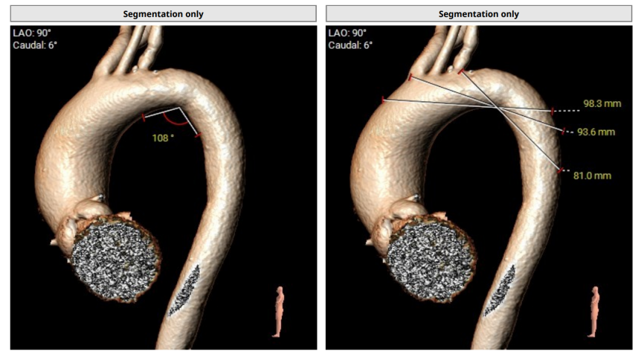Click the left panel's 'Segmentation only' header
This screenshot has height=360, width=644.
click(163, 14)
